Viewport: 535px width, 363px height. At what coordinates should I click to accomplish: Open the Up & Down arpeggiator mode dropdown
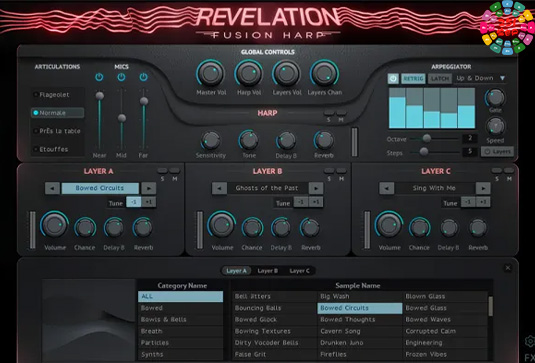coord(481,78)
